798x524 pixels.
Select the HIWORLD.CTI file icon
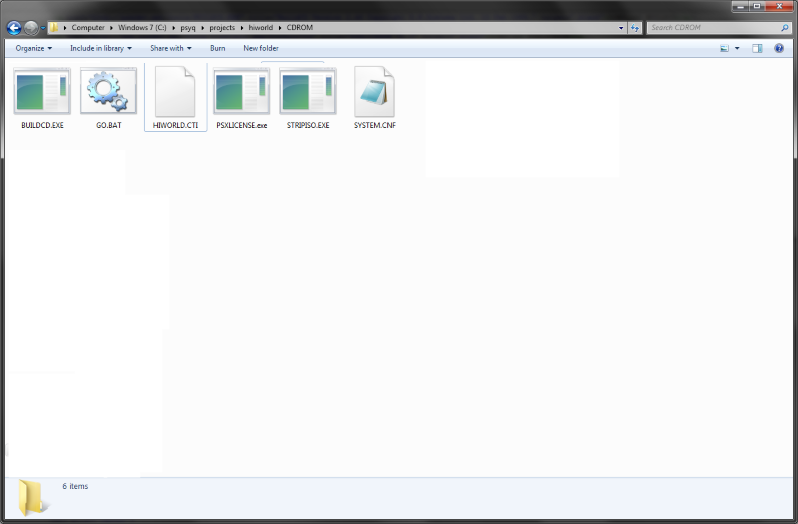[x=175, y=92]
